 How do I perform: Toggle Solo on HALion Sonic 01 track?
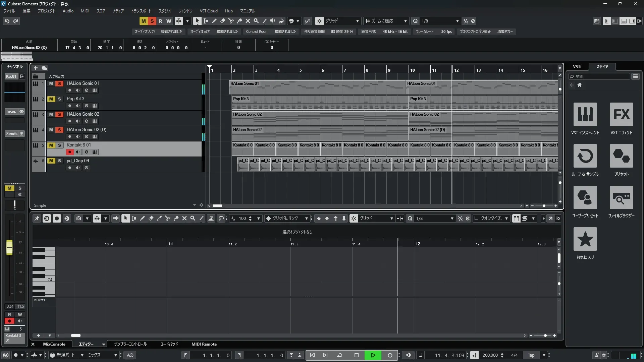[x=59, y=83]
